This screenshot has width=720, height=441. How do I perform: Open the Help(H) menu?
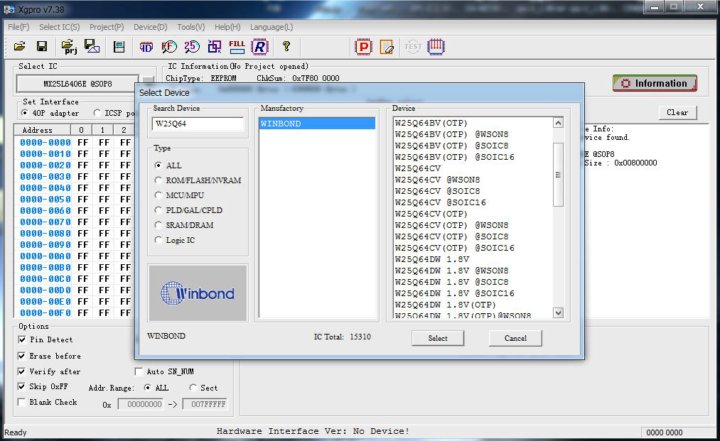(227, 27)
